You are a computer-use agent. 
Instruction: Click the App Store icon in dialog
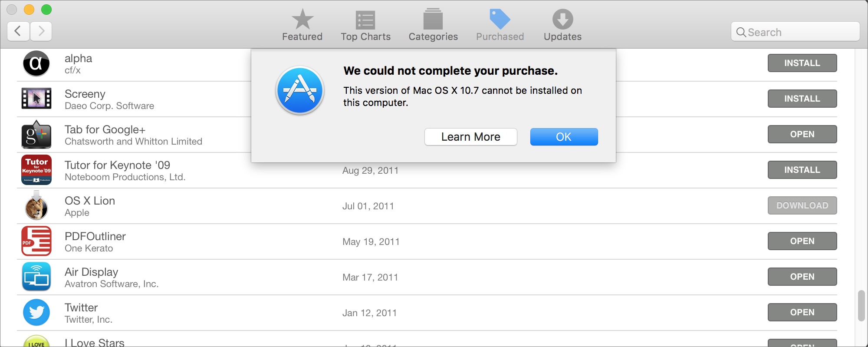click(299, 90)
